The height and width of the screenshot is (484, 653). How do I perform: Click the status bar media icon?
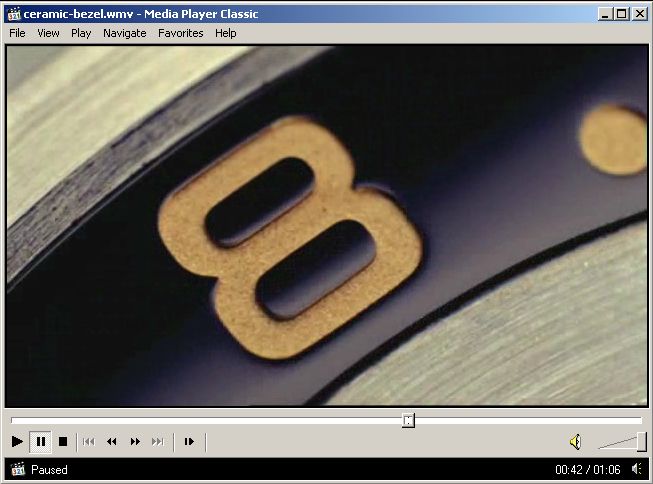17,469
